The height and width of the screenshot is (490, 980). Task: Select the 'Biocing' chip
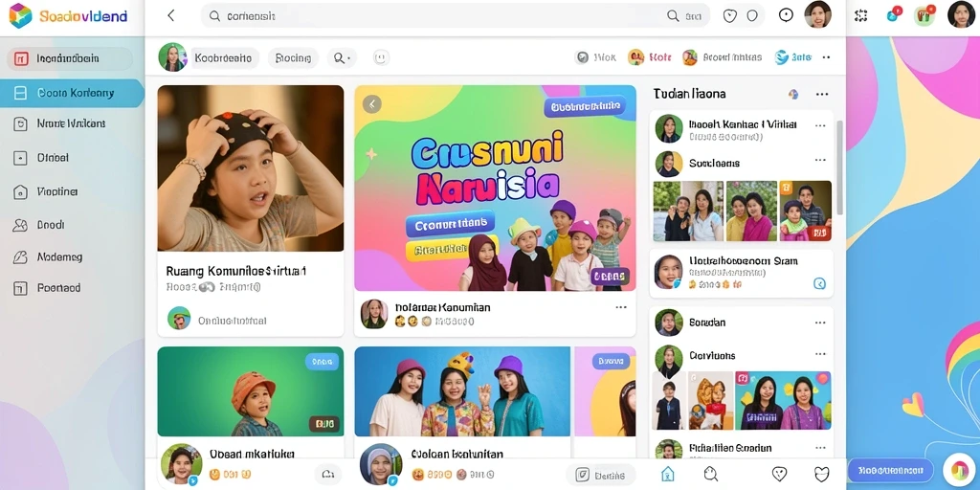tap(293, 58)
